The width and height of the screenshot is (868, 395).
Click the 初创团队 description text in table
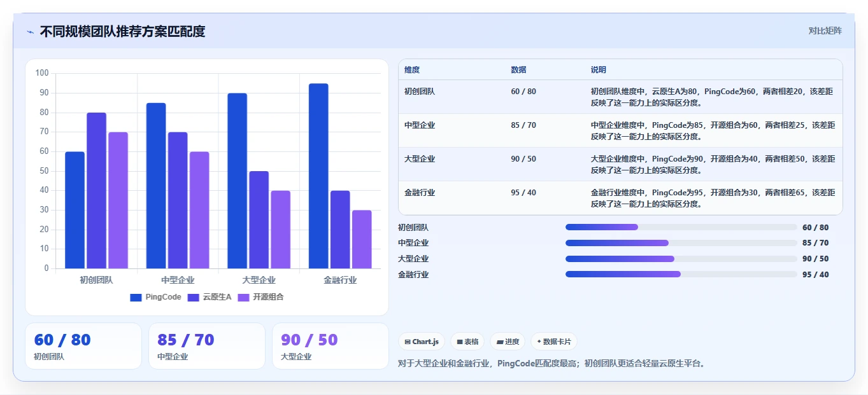pos(713,97)
